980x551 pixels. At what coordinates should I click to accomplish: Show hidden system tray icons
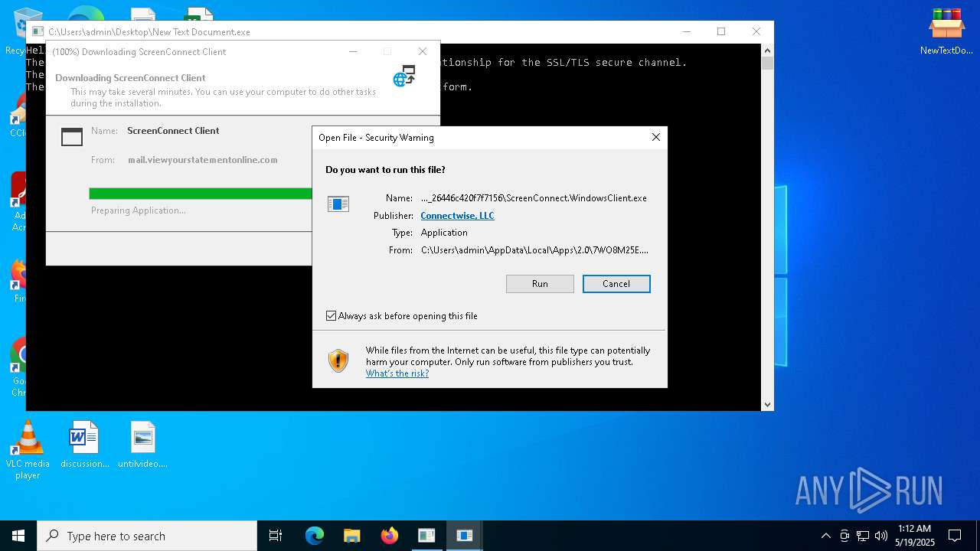pos(825,536)
